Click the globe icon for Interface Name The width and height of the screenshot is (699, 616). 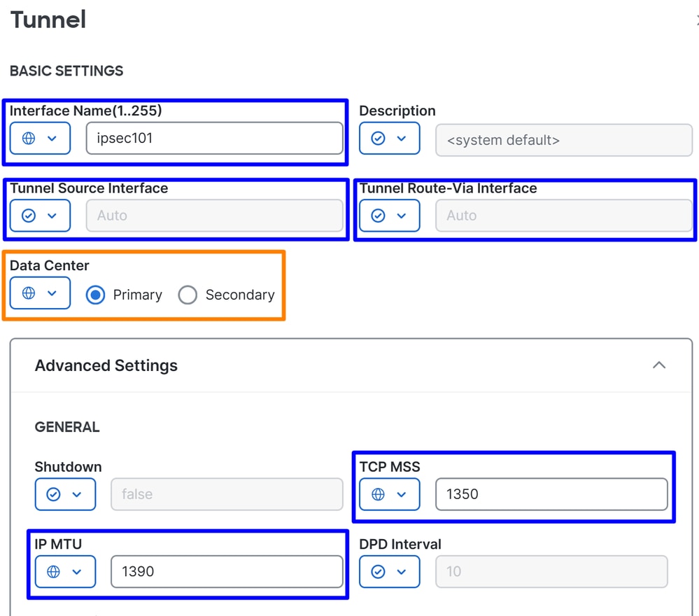pos(29,139)
